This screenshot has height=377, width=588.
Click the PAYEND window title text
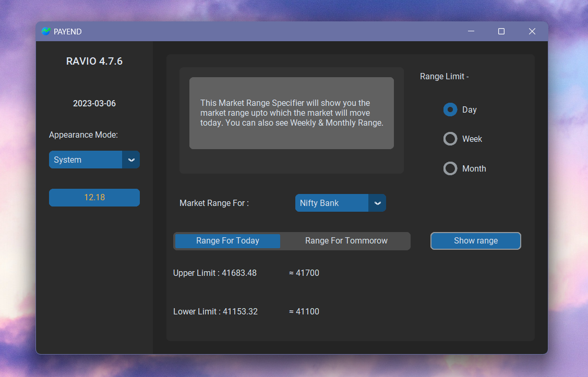(67, 31)
